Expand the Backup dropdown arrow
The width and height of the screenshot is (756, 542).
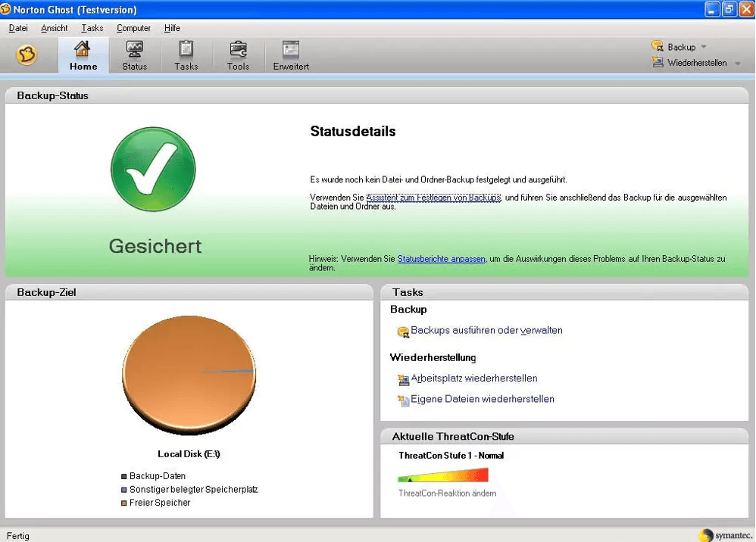(704, 47)
